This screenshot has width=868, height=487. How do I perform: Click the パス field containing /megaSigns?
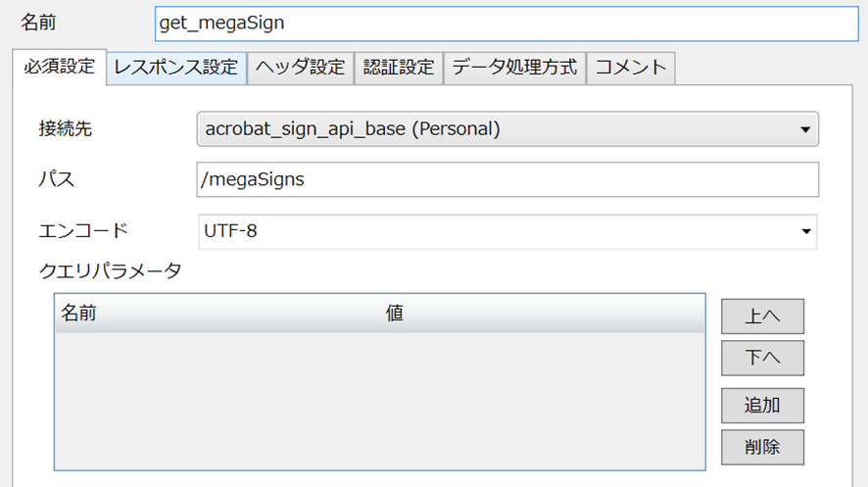click(507, 180)
